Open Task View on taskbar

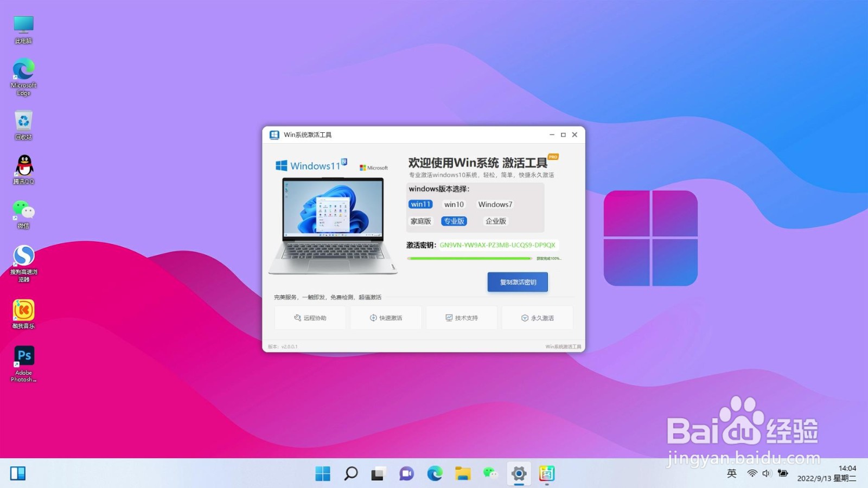(x=379, y=473)
